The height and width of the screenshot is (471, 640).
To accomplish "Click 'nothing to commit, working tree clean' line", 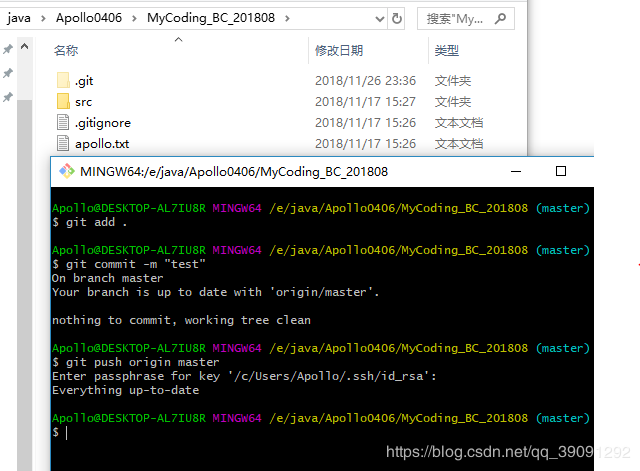I will [x=181, y=320].
